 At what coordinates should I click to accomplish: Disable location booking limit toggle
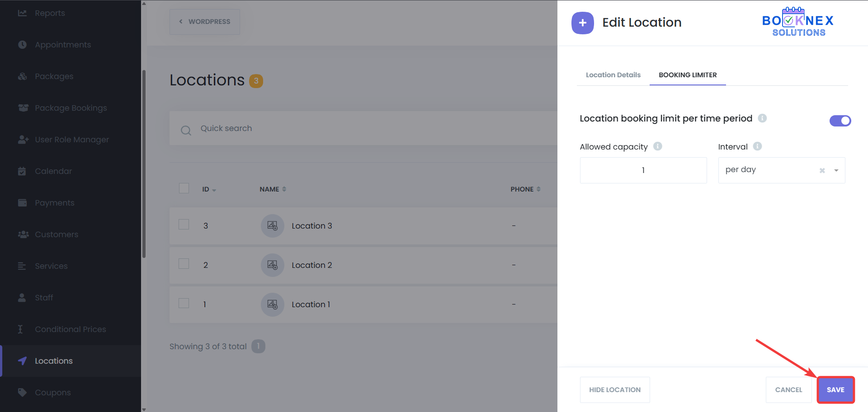[840, 121]
